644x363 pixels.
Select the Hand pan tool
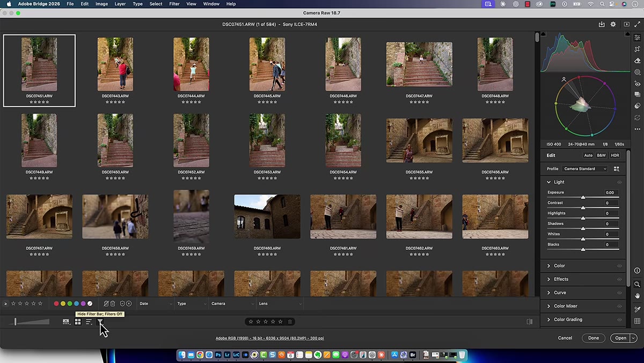click(x=637, y=296)
